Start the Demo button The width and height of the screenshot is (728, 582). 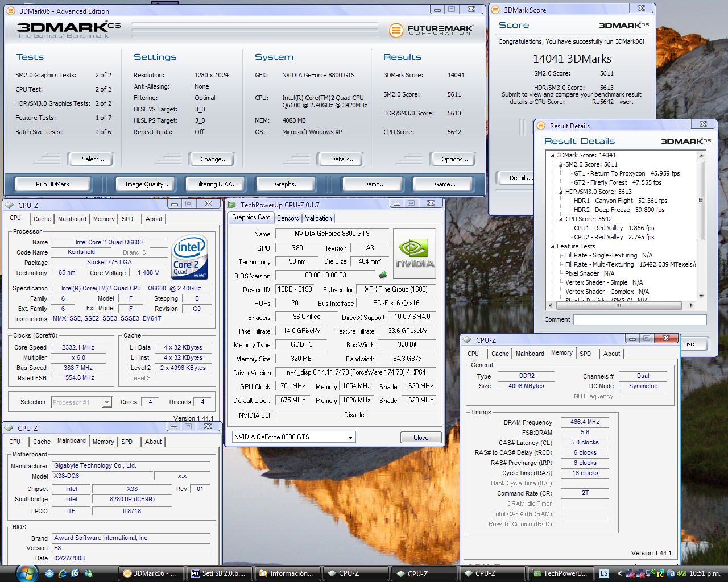(x=374, y=184)
